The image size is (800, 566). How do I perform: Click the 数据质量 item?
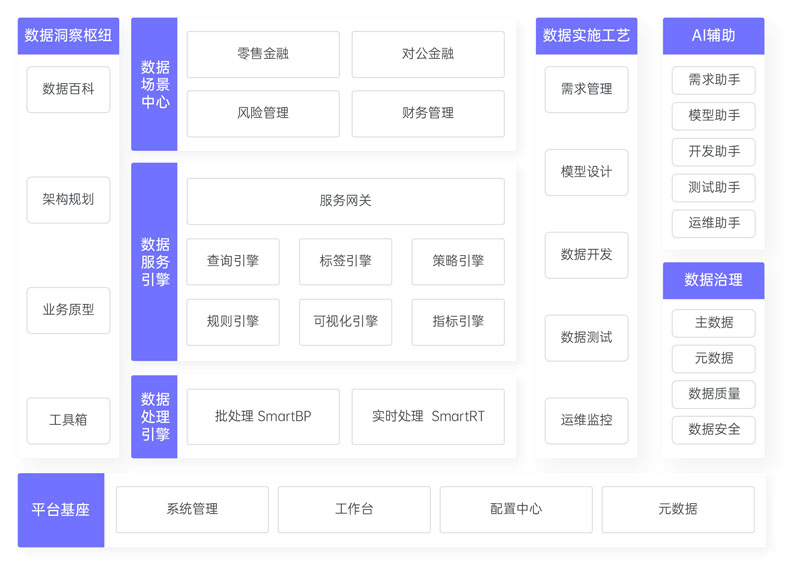[x=713, y=394]
